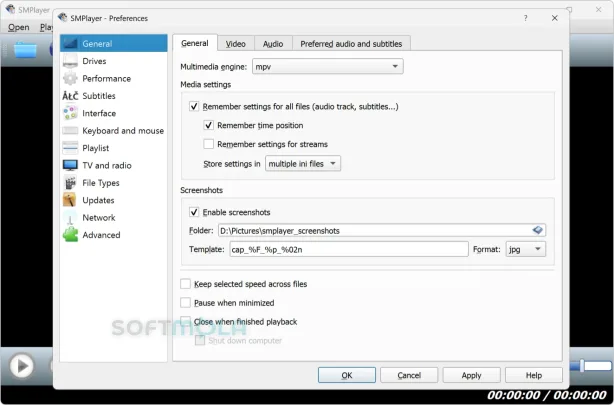This screenshot has width=614, height=405.
Task: Click the question mark help button in title bar
Action: click(525, 18)
